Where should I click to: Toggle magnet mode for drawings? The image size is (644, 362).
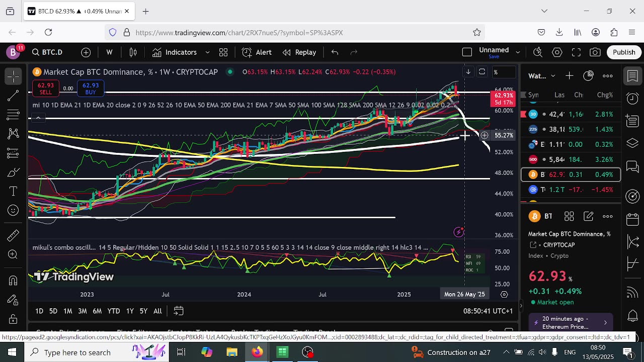tap(14, 281)
